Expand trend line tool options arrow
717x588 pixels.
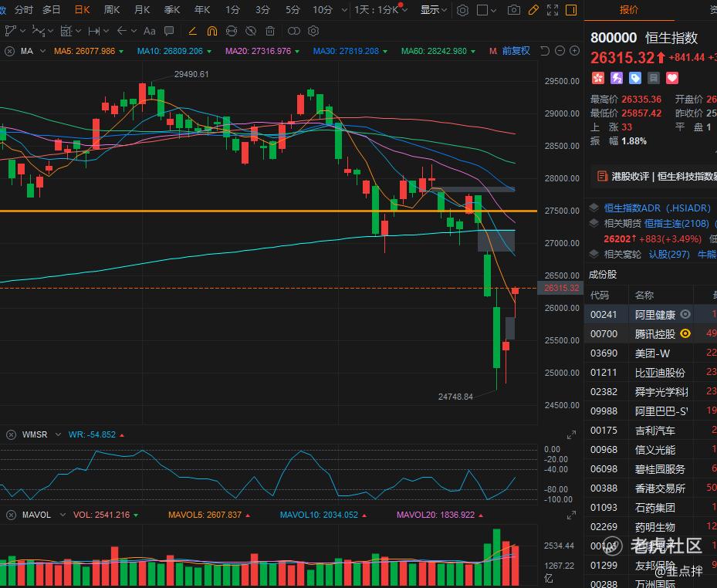23,31
